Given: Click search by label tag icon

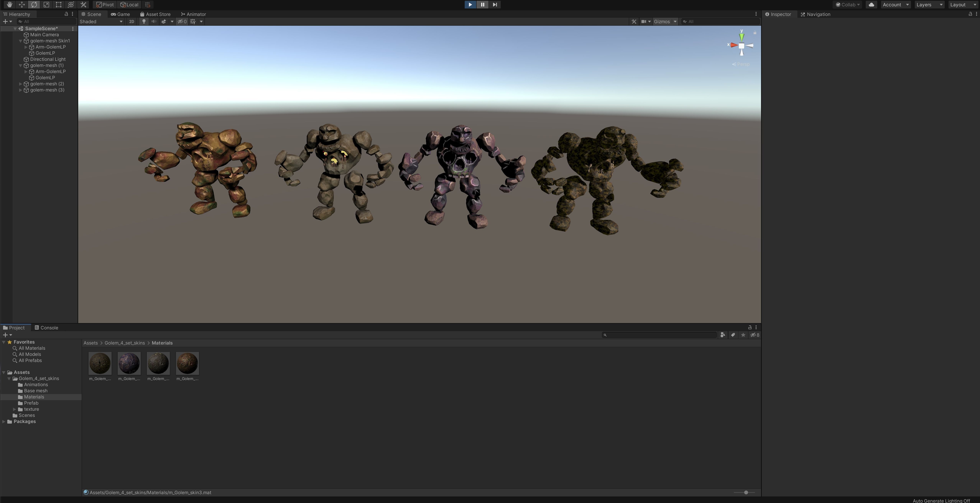Looking at the screenshot, I should (733, 335).
